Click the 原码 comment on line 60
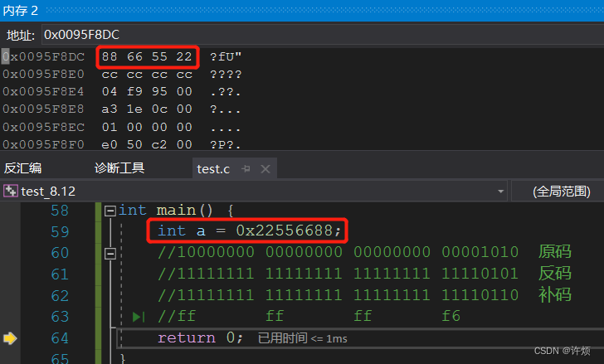 (x=555, y=252)
